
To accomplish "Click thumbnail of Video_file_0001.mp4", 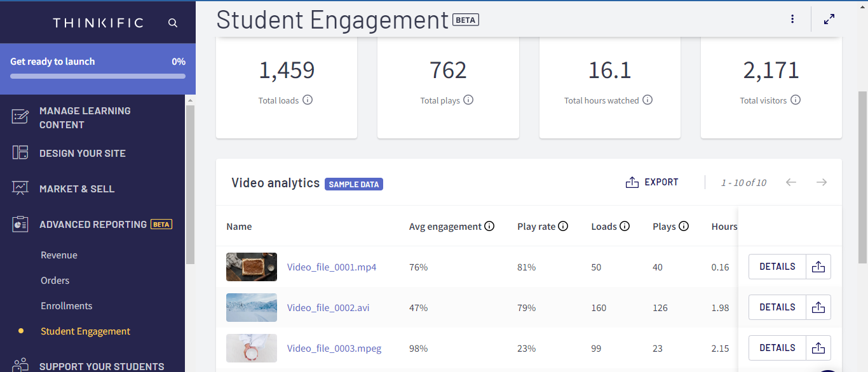I will (x=252, y=267).
